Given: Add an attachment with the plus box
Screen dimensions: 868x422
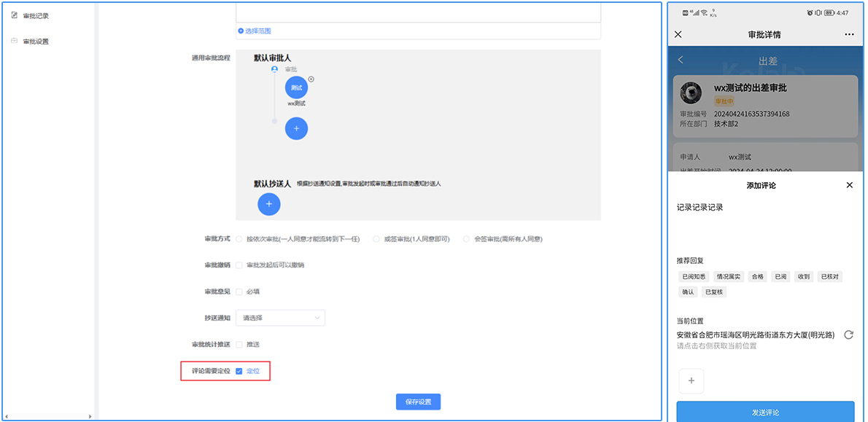Looking at the screenshot, I should (x=691, y=381).
